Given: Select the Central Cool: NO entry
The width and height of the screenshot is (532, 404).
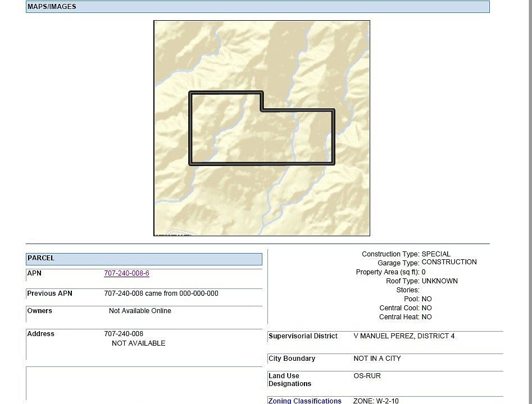Looking at the screenshot, I should tap(406, 308).
